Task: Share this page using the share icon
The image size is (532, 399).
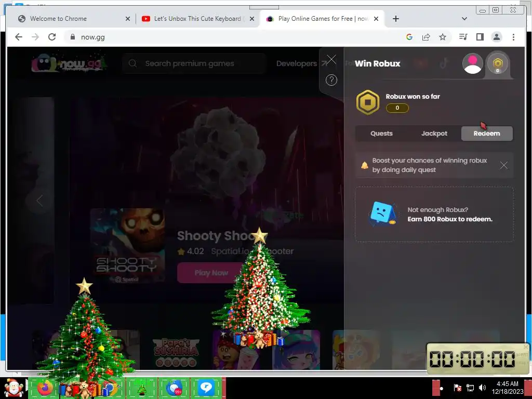Action: 426,37
